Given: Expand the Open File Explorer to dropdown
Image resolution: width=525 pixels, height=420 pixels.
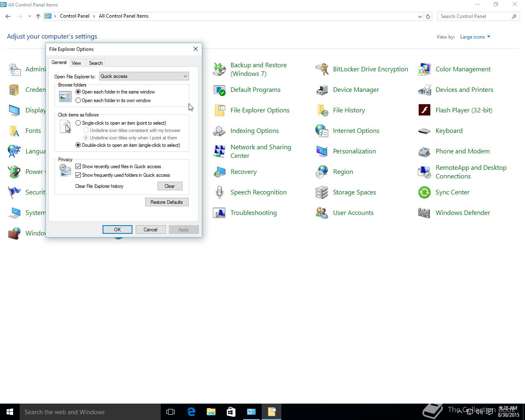Looking at the screenshot, I should point(144,76).
